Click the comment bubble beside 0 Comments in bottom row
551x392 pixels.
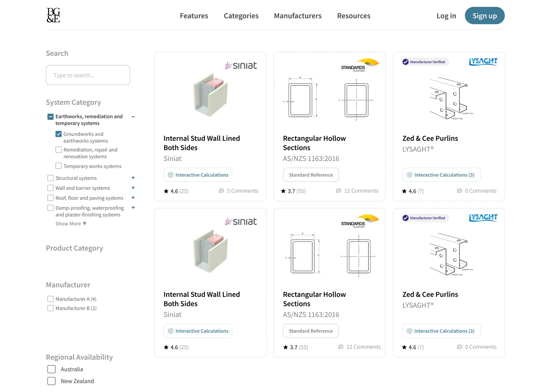pyautogui.click(x=459, y=347)
